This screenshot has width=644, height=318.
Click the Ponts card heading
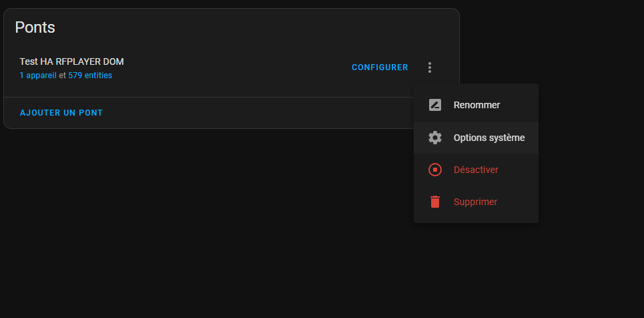(35, 27)
